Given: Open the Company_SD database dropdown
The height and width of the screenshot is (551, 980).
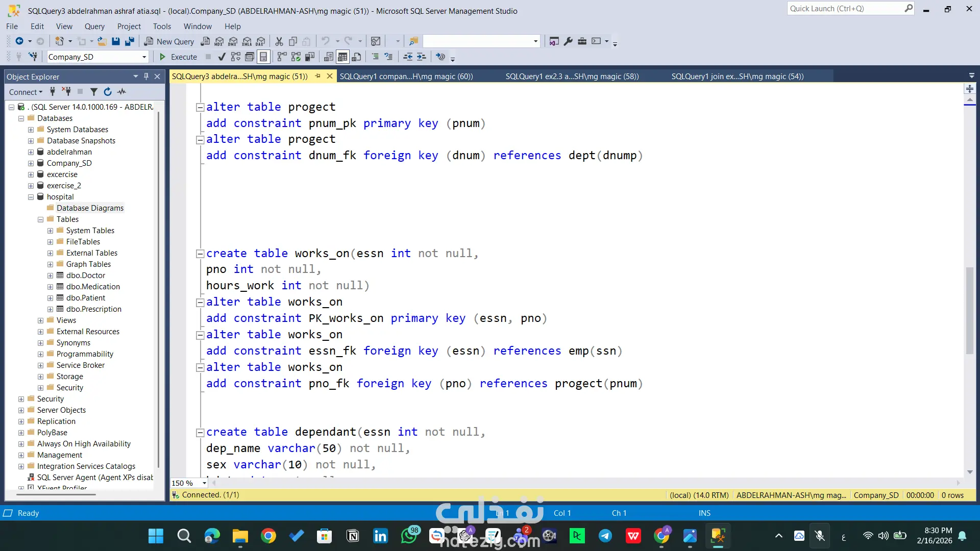Looking at the screenshot, I should pos(144,57).
